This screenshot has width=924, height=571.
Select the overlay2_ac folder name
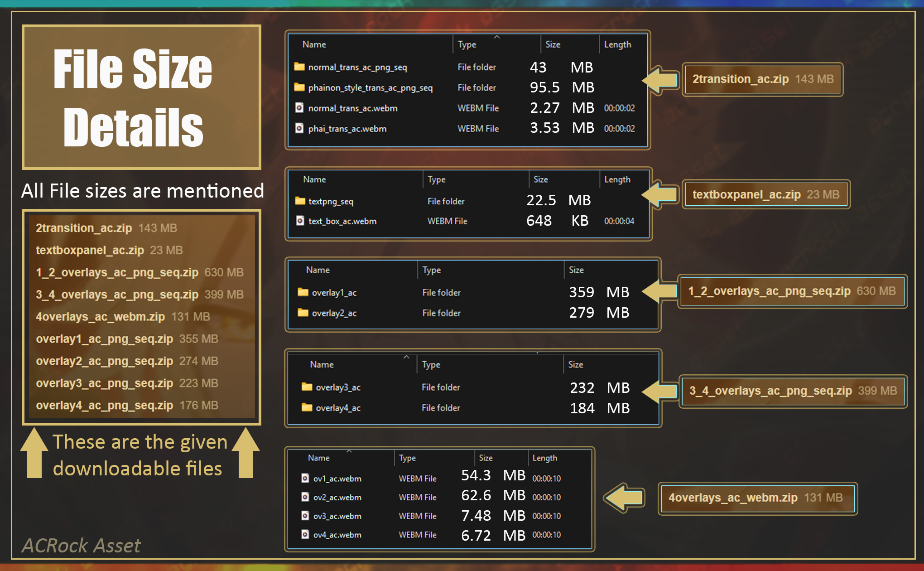click(334, 313)
